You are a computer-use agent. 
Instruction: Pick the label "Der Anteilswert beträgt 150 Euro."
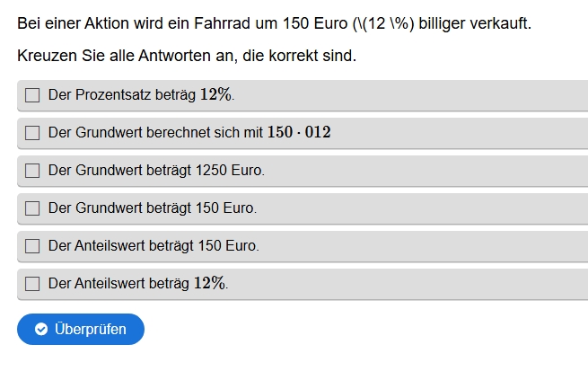point(154,246)
